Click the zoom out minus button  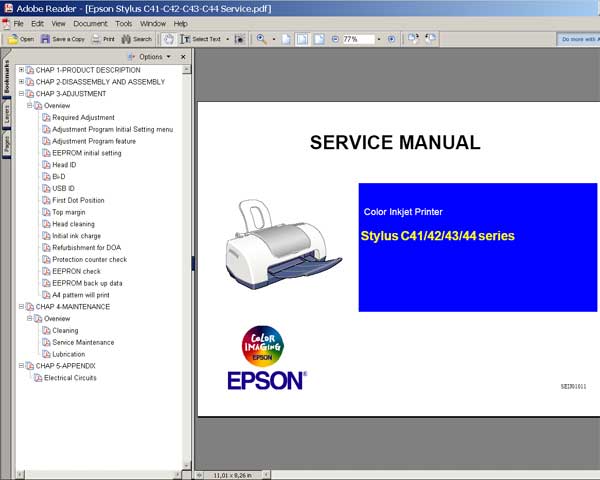[x=334, y=39]
